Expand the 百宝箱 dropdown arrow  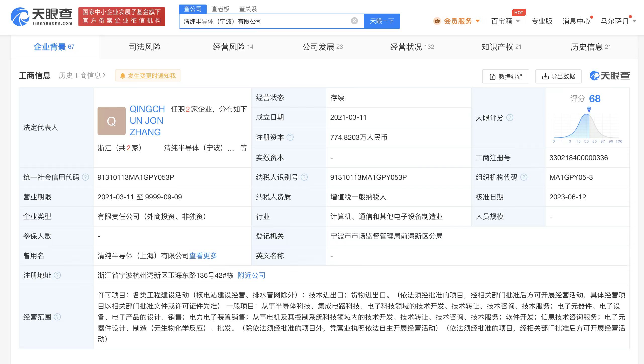(x=518, y=21)
